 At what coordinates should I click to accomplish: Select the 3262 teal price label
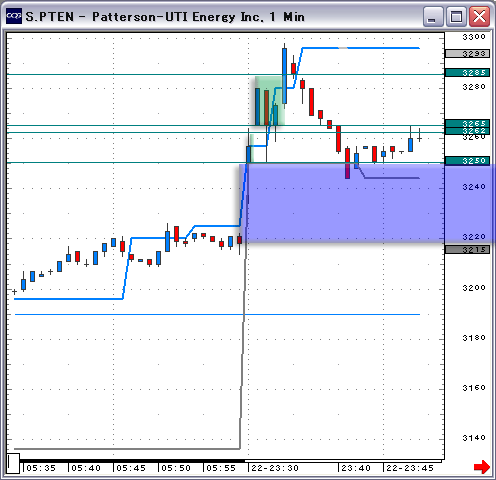click(467, 131)
